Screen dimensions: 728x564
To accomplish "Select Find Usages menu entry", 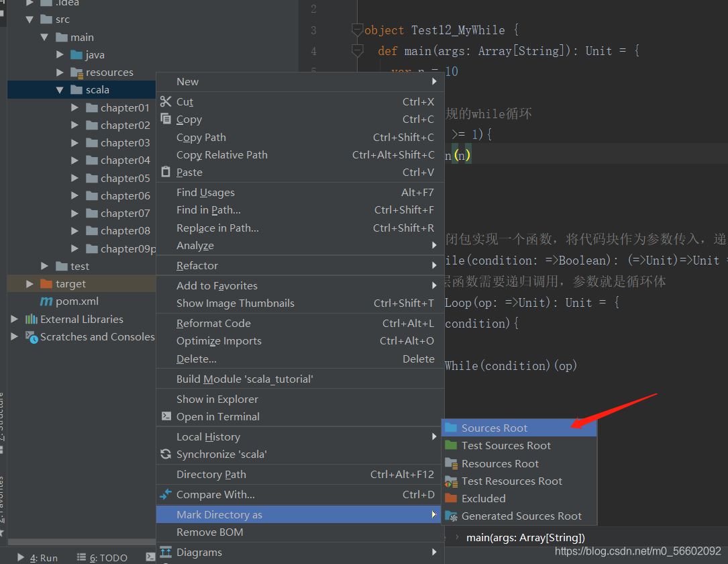I will coord(301,192).
